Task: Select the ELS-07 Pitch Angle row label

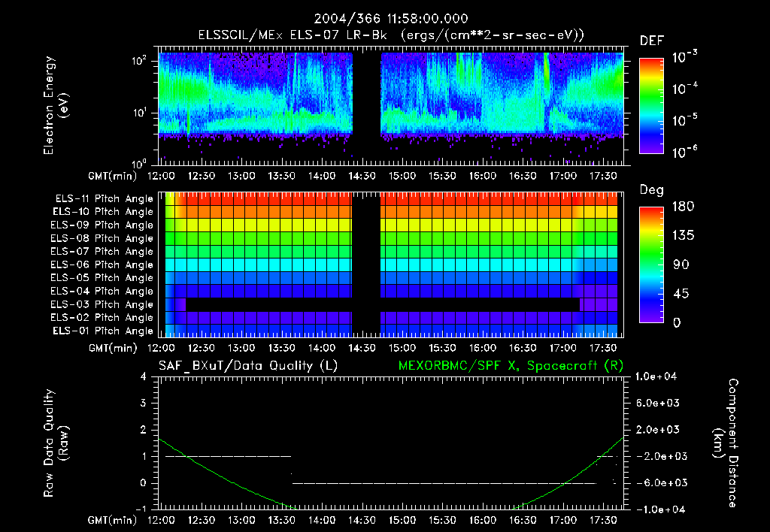Action: (102, 251)
